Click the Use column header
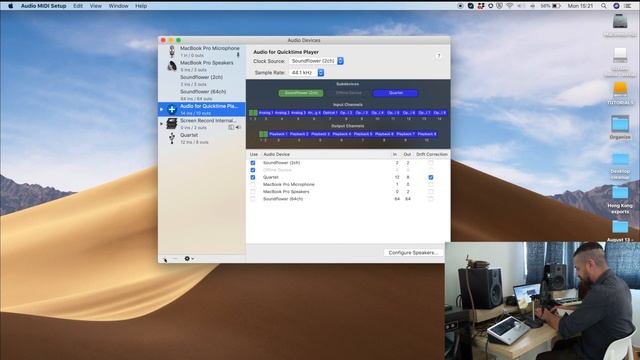 pos(253,154)
